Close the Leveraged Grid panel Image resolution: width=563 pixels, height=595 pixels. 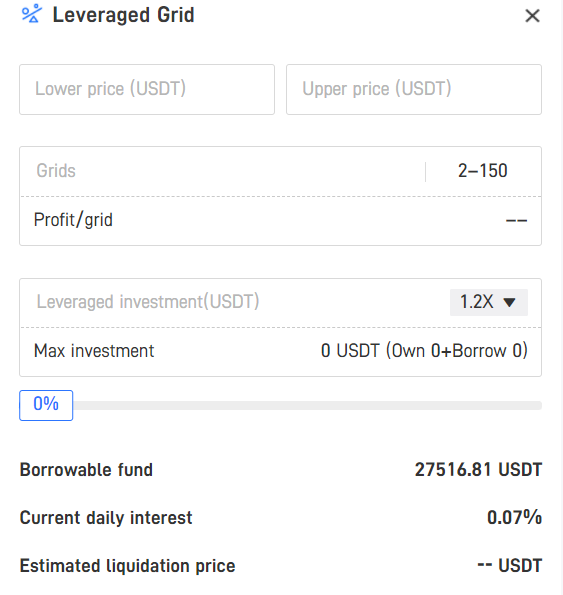click(x=532, y=16)
